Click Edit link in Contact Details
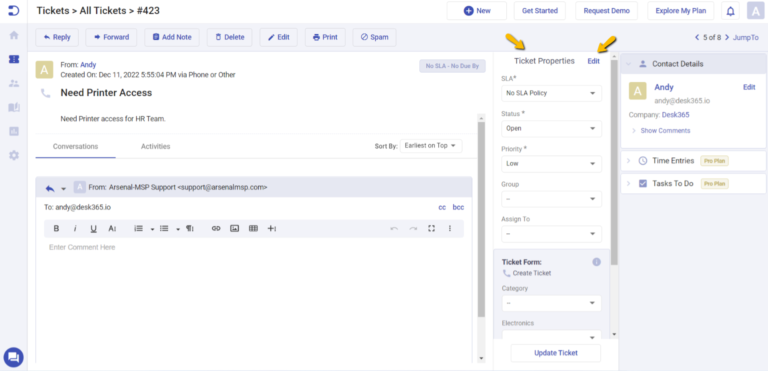Viewport: 768px width, 371px height. tap(749, 87)
